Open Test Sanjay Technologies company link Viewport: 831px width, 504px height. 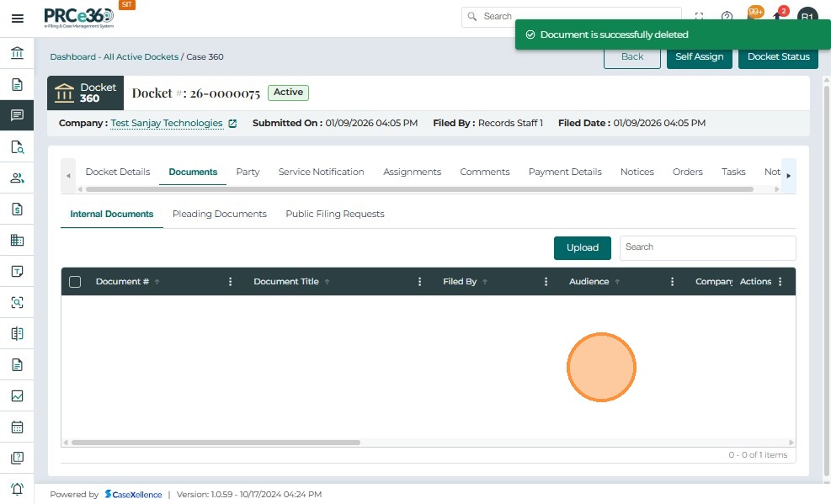(167, 123)
